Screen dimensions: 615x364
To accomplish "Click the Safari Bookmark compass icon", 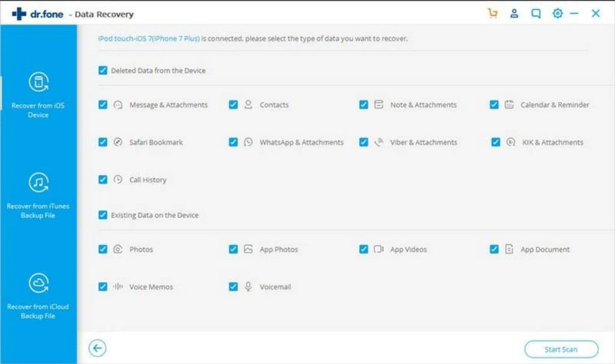I will 118,142.
